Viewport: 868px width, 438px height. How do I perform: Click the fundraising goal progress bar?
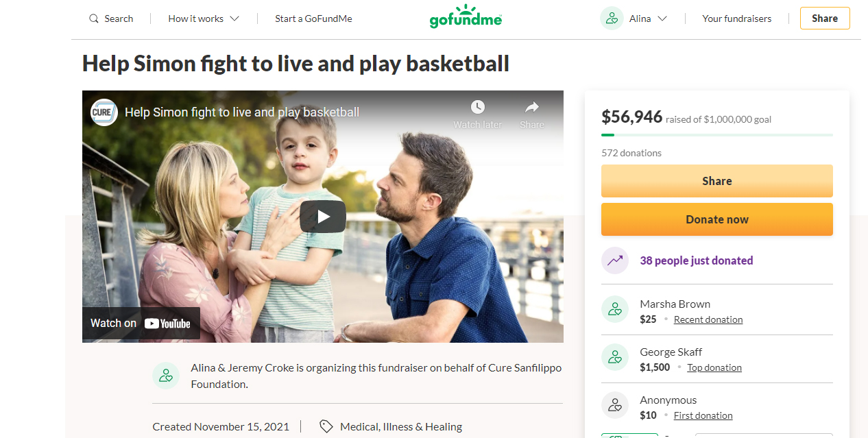pyautogui.click(x=717, y=135)
